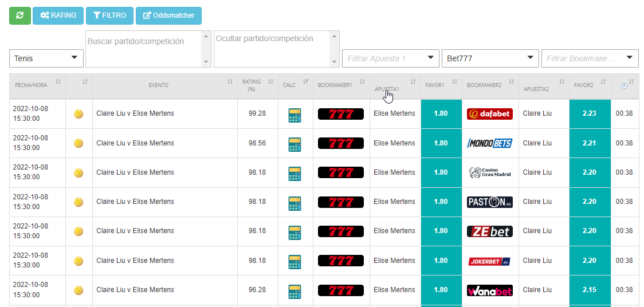Click the tennis ball icon in first row
The width and height of the screenshot is (644, 307).
point(78,114)
